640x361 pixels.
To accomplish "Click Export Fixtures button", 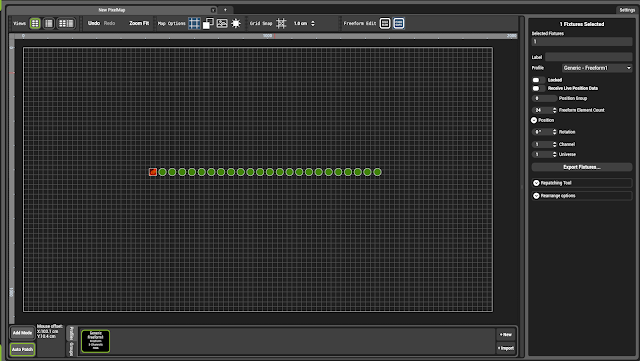I will [582, 167].
